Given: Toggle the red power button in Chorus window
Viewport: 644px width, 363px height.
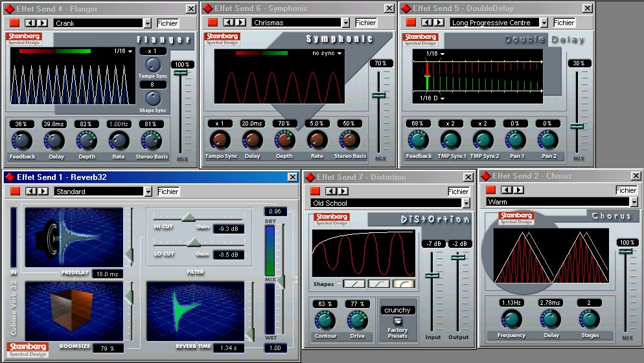Looking at the screenshot, I should pyautogui.click(x=491, y=190).
